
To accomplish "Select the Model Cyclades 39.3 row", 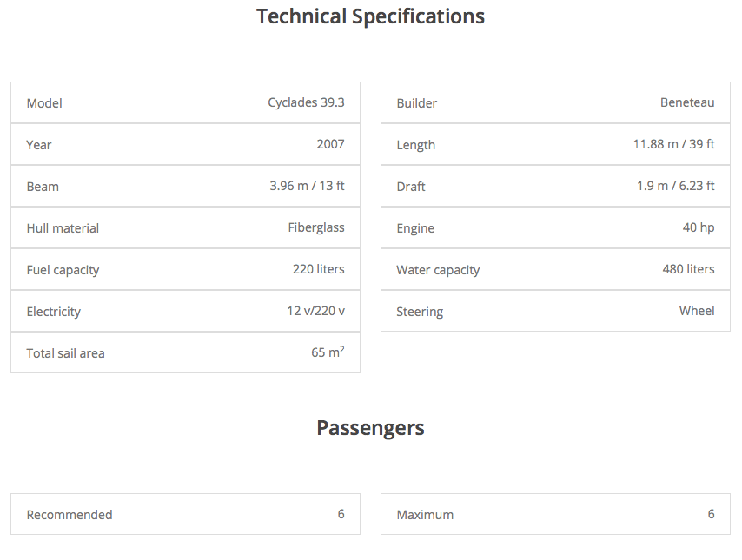I will [185, 102].
